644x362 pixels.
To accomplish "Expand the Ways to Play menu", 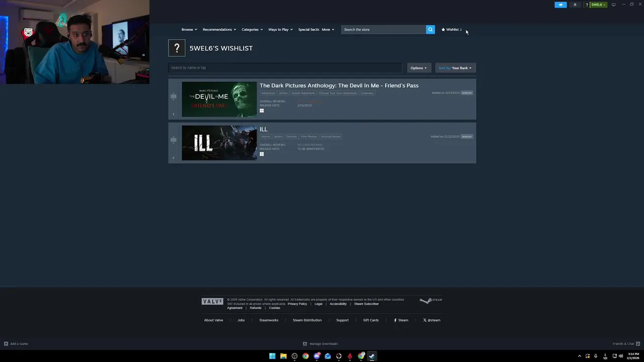I will tap(280, 30).
